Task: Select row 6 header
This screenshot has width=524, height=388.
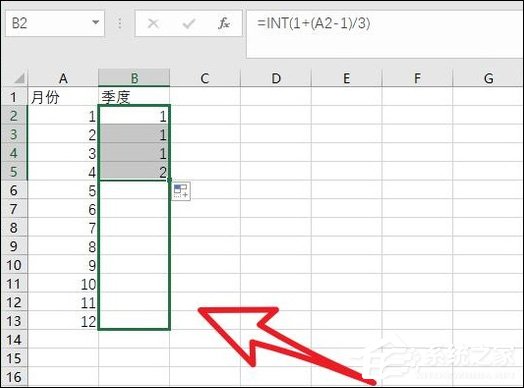Action: (x=14, y=190)
